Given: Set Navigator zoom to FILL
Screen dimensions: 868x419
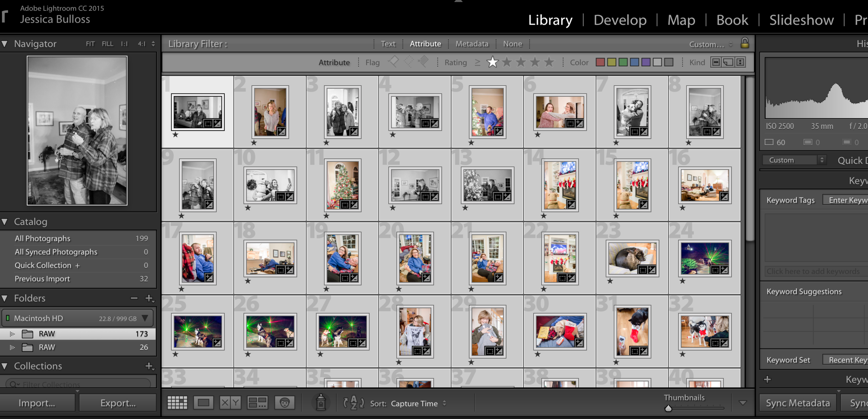Looking at the screenshot, I should click(107, 44).
